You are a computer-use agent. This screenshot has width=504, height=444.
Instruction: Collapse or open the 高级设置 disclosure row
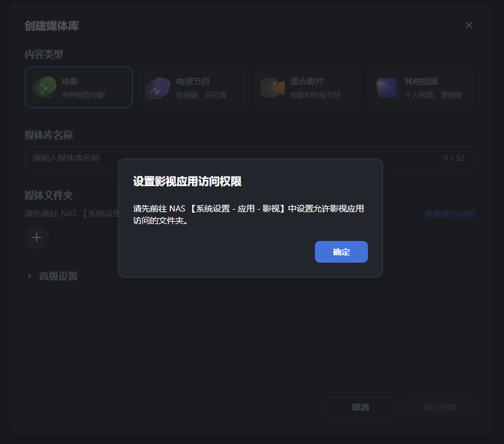coord(52,275)
